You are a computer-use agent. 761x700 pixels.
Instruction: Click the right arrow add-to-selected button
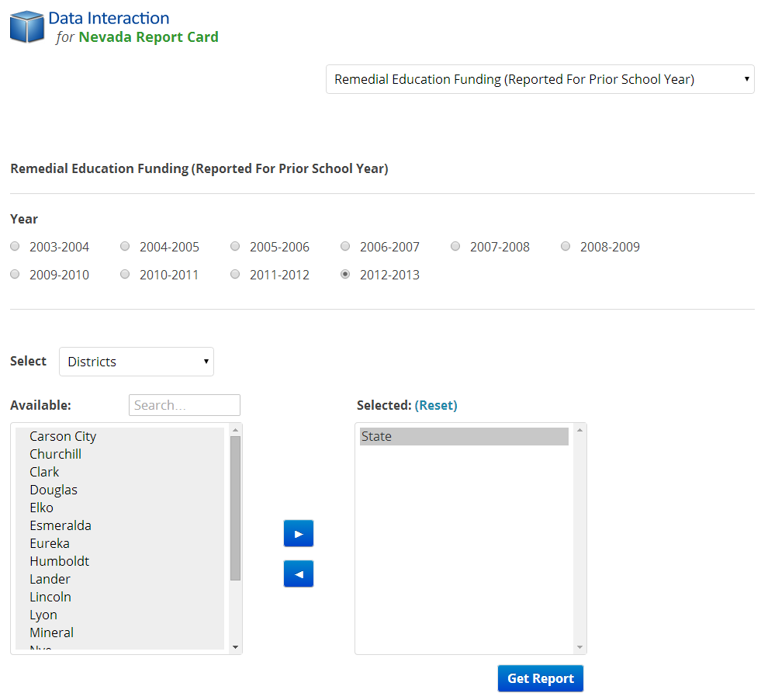pyautogui.click(x=299, y=533)
